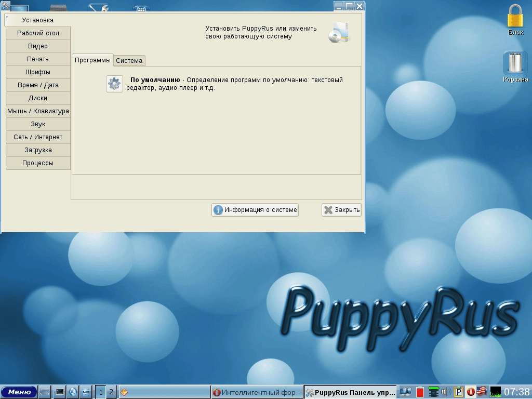Screen dimensions: 532x399
Task: Click the partially hidden tools desktop icon
Action: click(99, 7)
